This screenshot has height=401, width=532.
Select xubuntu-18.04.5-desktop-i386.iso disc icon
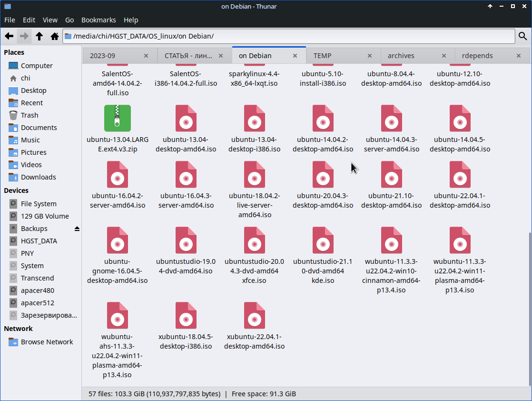[186, 315]
